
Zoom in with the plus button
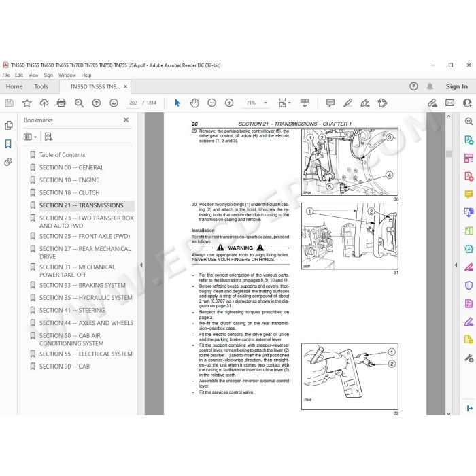pyautogui.click(x=229, y=103)
